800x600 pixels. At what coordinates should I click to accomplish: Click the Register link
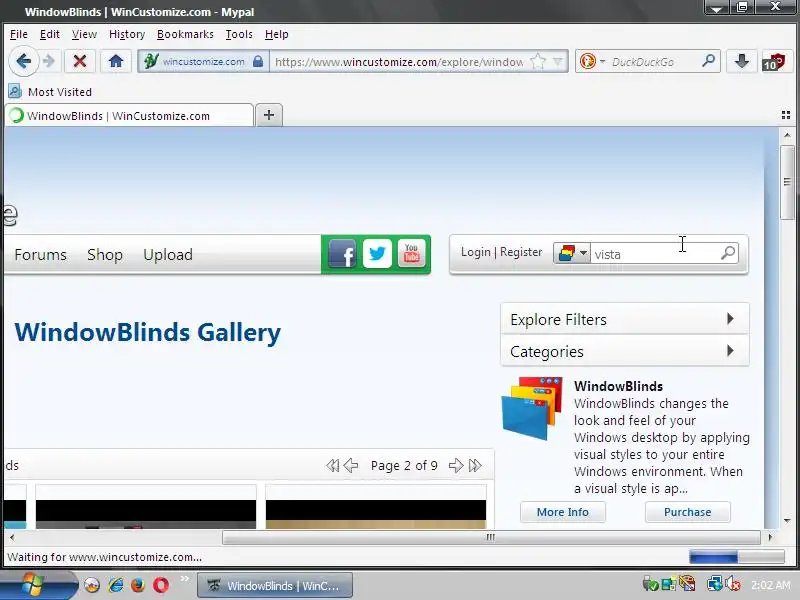click(x=521, y=252)
